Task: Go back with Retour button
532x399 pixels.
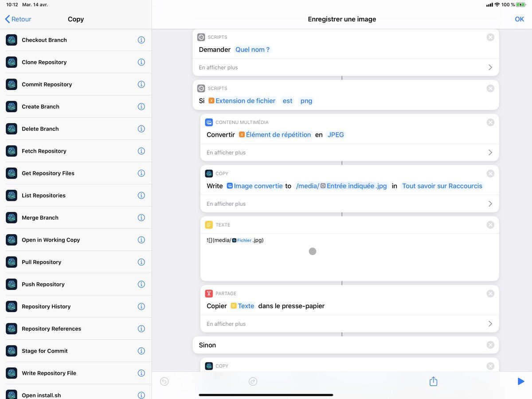Action: coord(18,19)
